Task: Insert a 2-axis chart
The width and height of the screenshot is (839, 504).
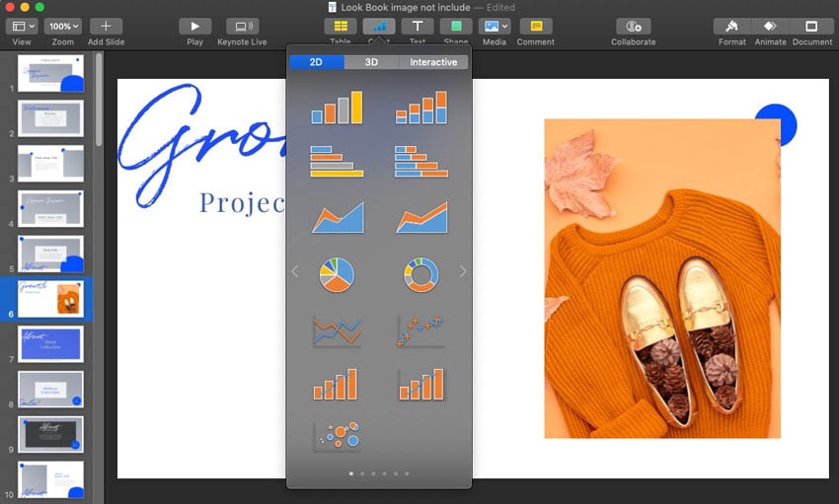Action: [x=421, y=385]
